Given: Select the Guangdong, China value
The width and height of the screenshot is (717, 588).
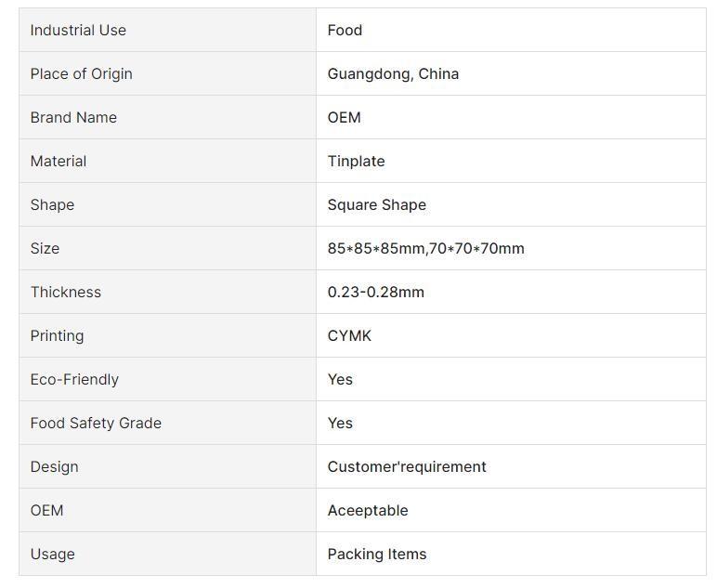Looking at the screenshot, I should click(393, 73).
